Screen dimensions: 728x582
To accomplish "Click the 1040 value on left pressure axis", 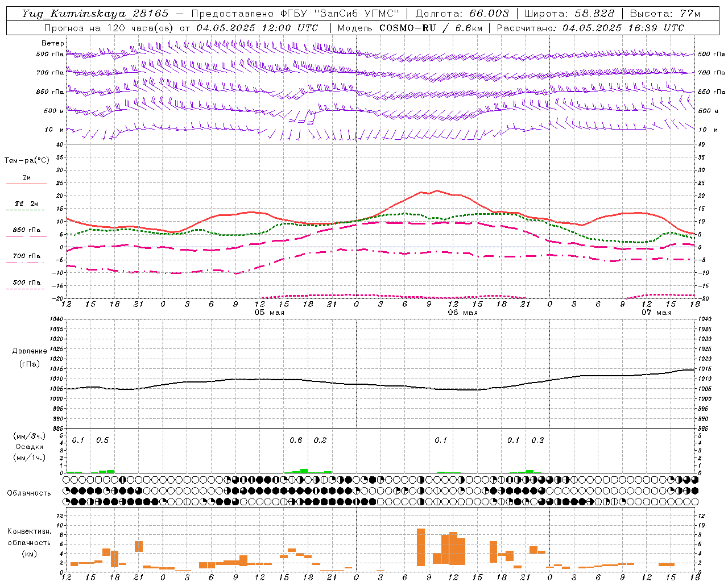I will pos(56,319).
